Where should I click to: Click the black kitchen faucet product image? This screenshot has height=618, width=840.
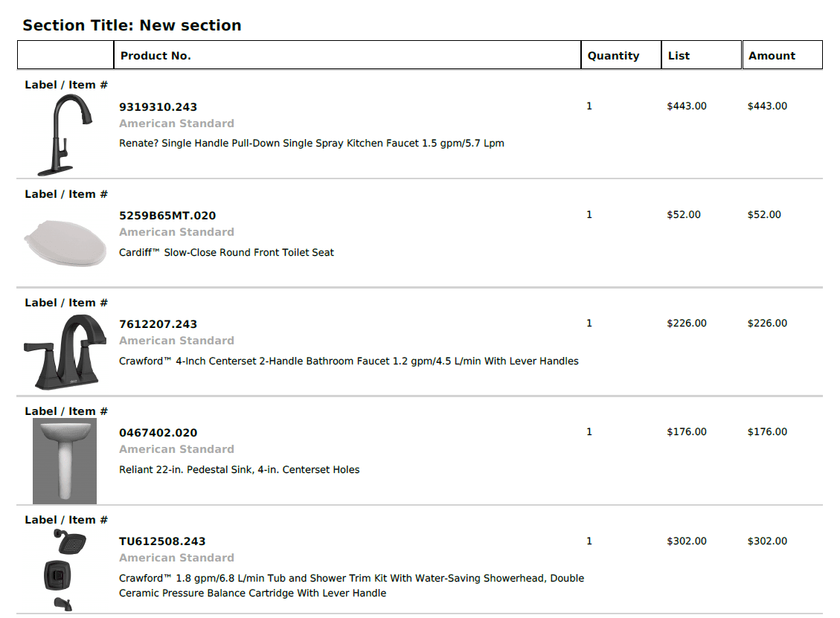[x=64, y=135]
